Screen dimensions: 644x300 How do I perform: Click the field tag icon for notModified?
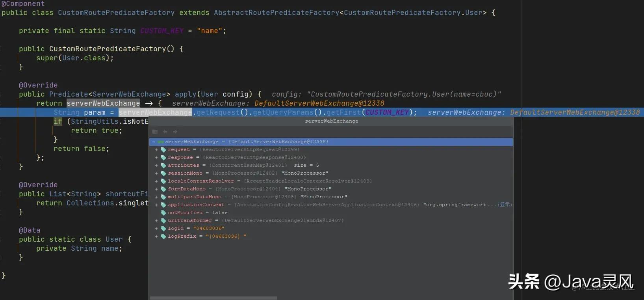pyautogui.click(x=163, y=213)
